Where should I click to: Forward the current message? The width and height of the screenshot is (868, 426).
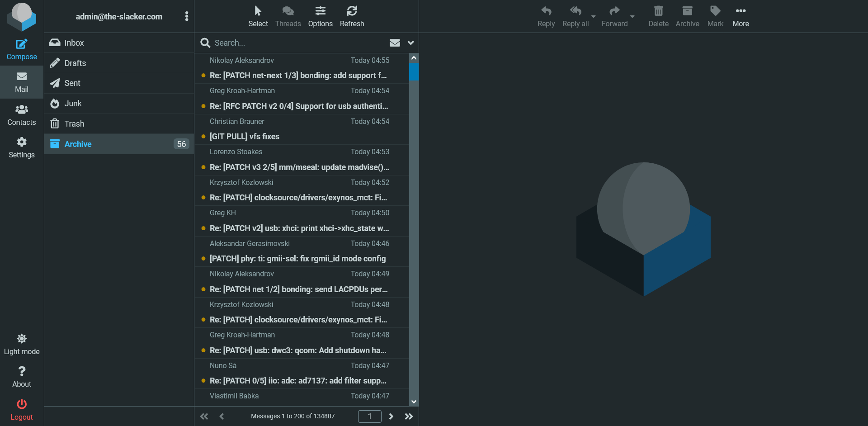[x=614, y=16]
